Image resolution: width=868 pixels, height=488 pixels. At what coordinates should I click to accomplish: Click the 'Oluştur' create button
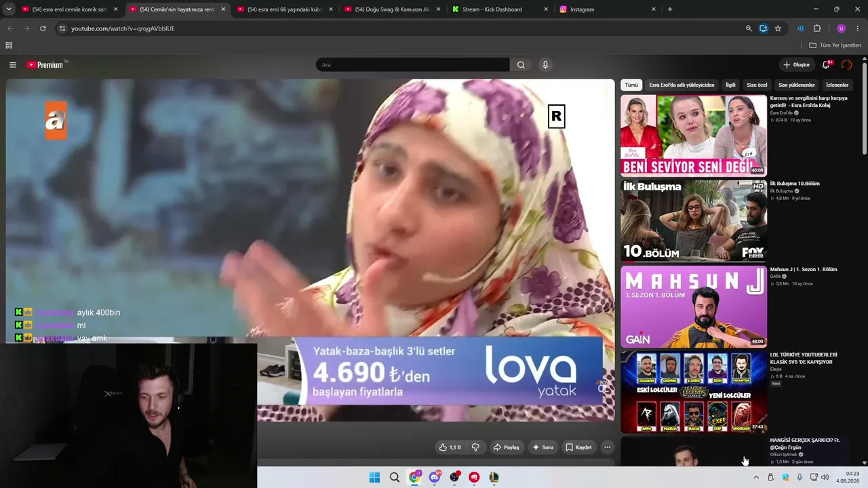[797, 65]
